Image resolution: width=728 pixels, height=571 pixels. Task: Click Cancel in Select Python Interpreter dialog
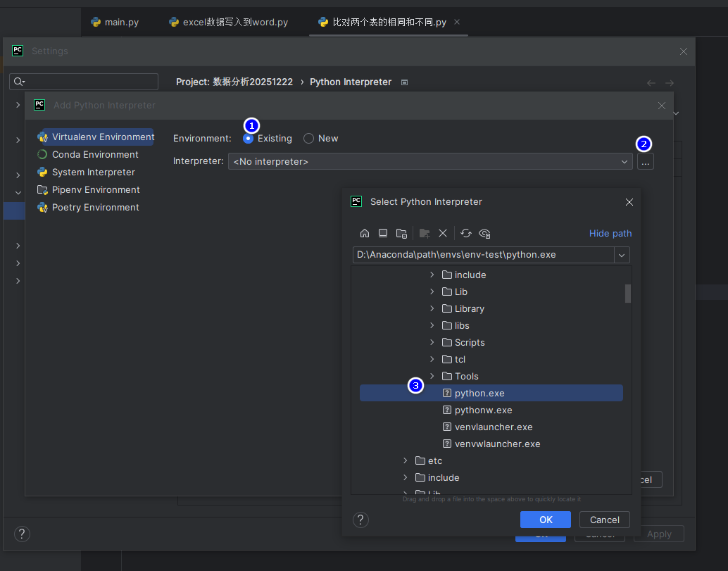[605, 520]
